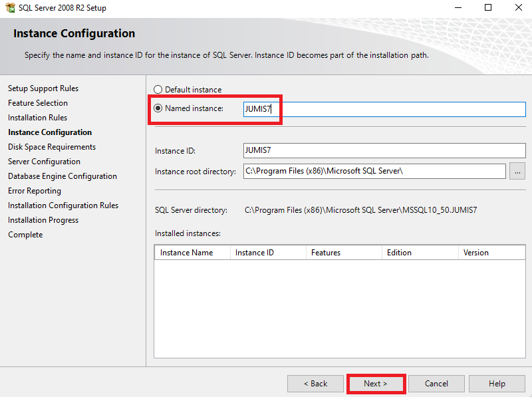Select Instance Configuration step
The width and height of the screenshot is (532, 399).
point(50,132)
